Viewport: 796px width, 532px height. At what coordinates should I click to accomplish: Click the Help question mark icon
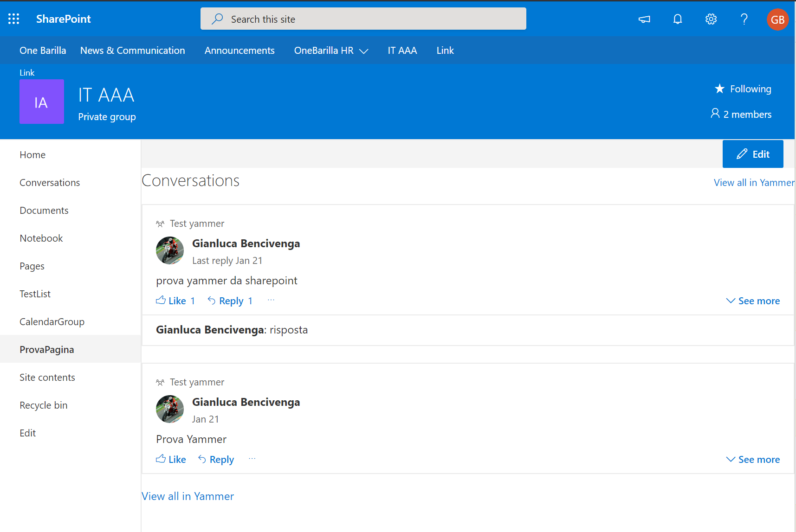click(x=744, y=19)
